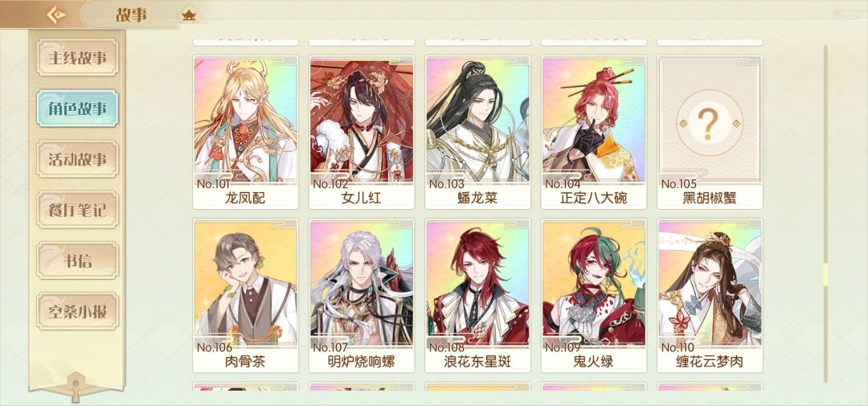Click the scroll ornament at sidebar bottom
Screen dimensions: 868x406
[x=76, y=387]
